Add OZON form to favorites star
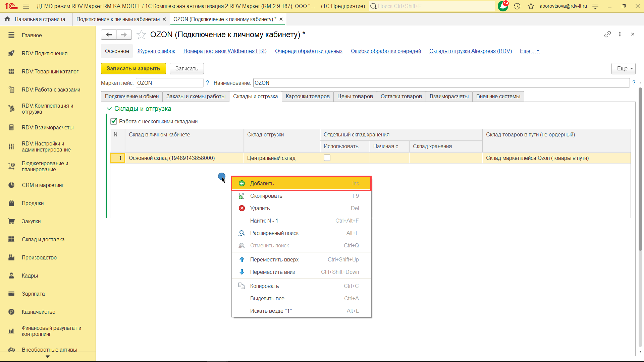The height and width of the screenshot is (362, 644). tap(141, 35)
